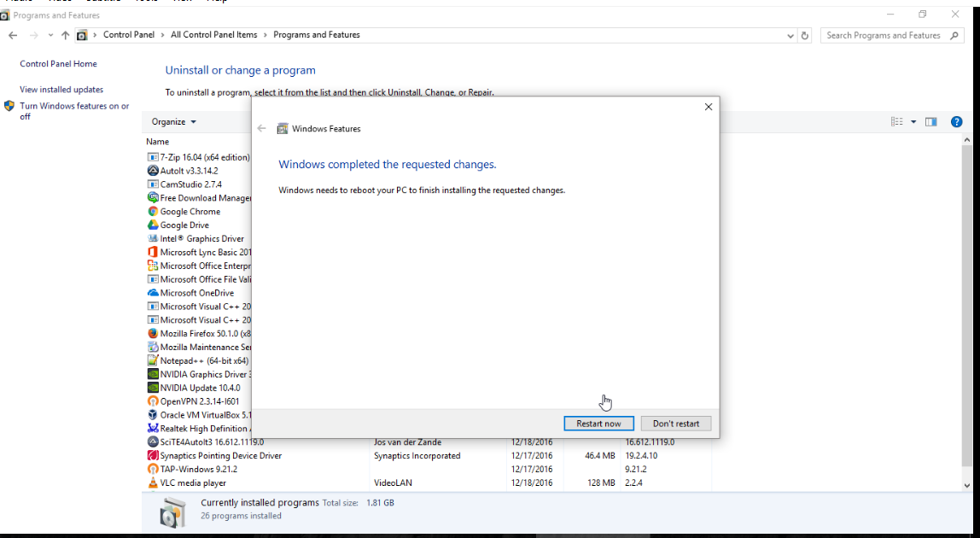This screenshot has height=538, width=980.
Task: Select the NVIDIA Graphics Driver icon
Action: [x=153, y=374]
